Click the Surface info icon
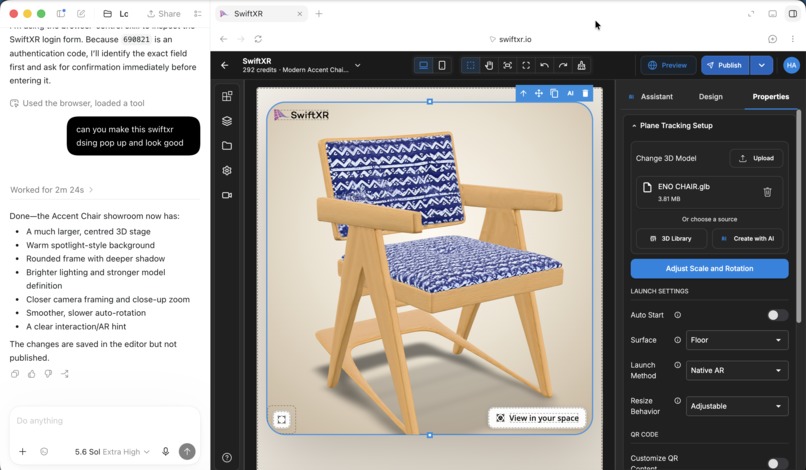 click(677, 340)
